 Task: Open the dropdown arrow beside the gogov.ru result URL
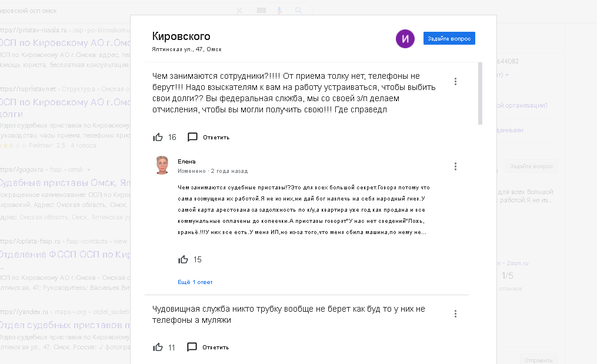pyautogui.click(x=89, y=170)
